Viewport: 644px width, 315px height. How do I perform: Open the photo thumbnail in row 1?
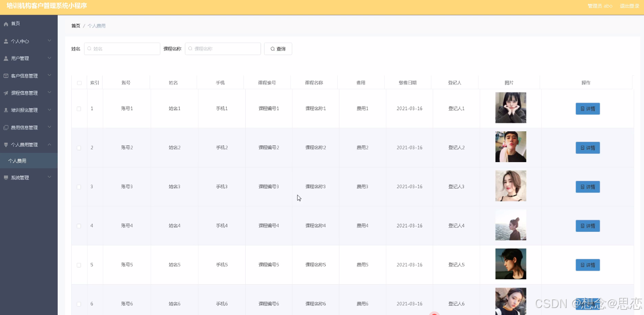(x=511, y=107)
